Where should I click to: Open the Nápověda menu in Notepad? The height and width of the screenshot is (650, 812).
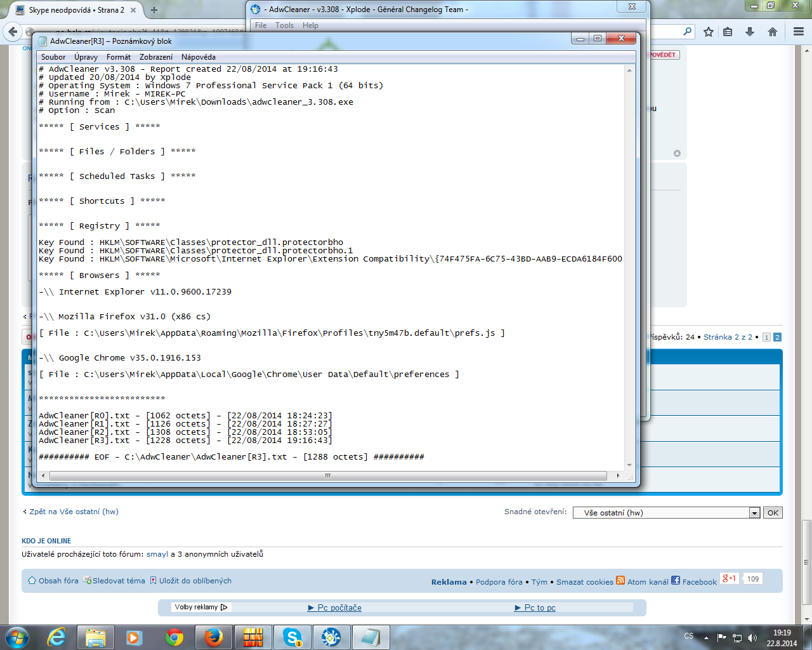pos(199,57)
